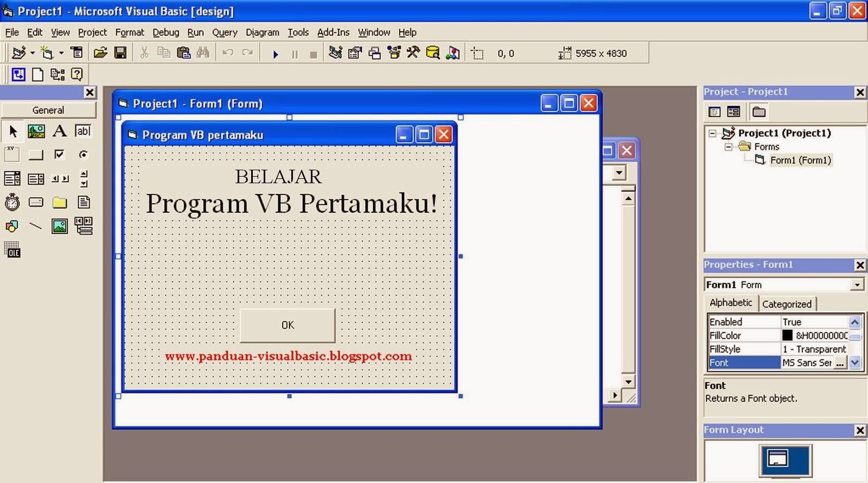Viewport: 868px width, 483px height.
Task: Select the CommandButton control in the toolbox
Action: point(36,154)
